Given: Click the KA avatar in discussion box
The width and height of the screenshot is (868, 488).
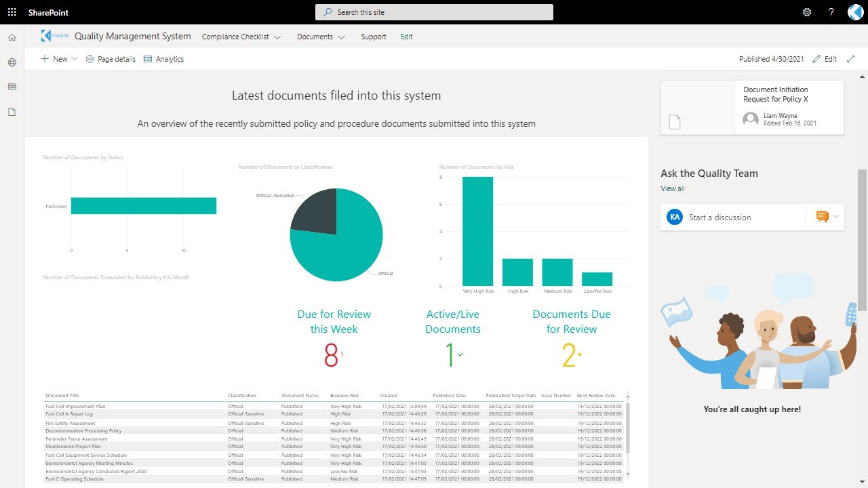Looking at the screenshot, I should pyautogui.click(x=674, y=217).
